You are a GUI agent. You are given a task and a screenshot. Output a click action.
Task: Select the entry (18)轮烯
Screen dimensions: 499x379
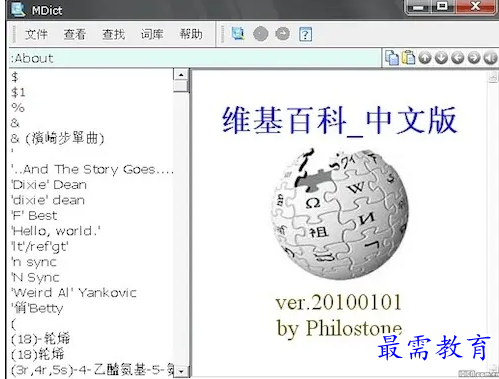coord(37,354)
